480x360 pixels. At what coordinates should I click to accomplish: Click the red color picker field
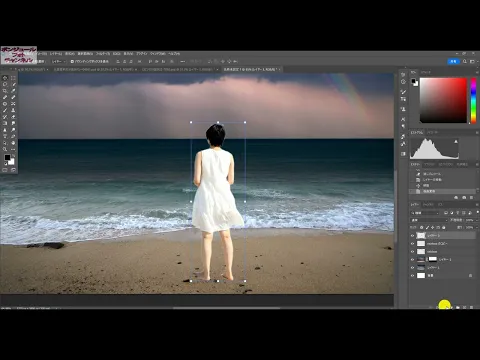point(443,100)
